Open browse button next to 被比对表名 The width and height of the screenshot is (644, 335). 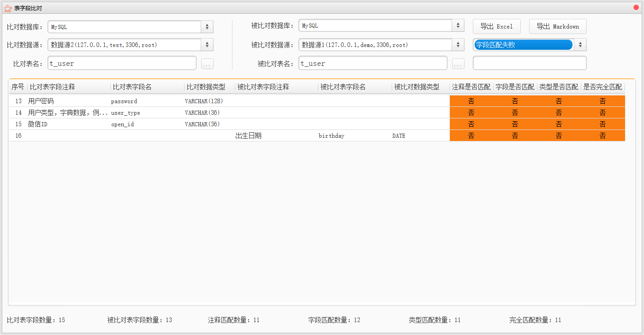tap(458, 64)
